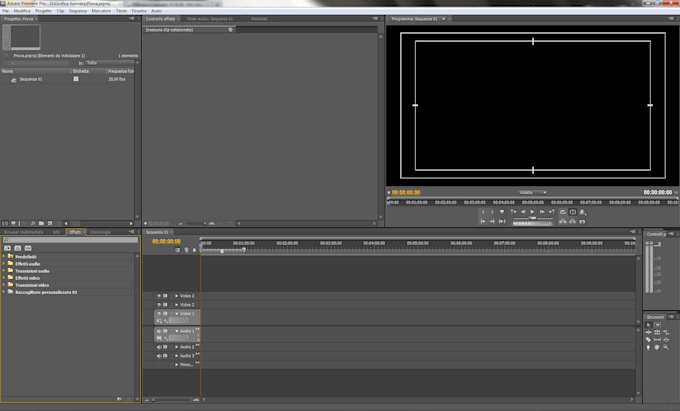The image size is (680, 411).
Task: Switch to Cronologia tab
Action: [100, 232]
